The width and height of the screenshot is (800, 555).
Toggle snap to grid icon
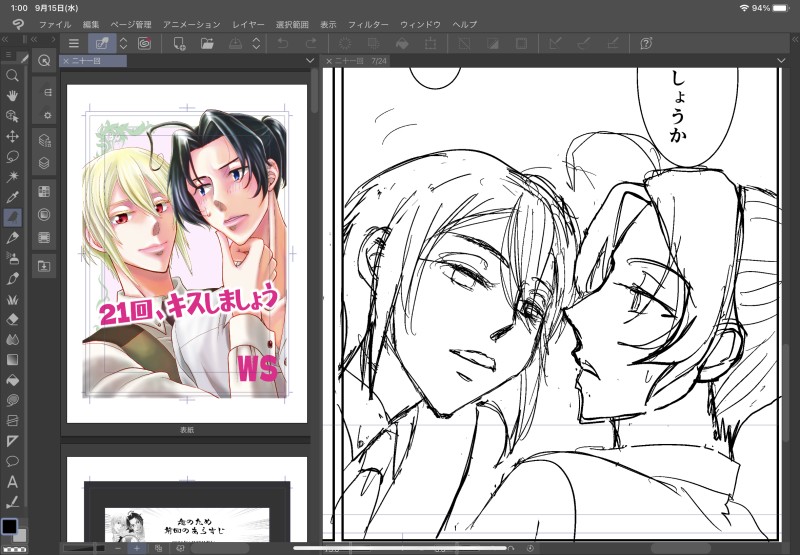pos(612,44)
